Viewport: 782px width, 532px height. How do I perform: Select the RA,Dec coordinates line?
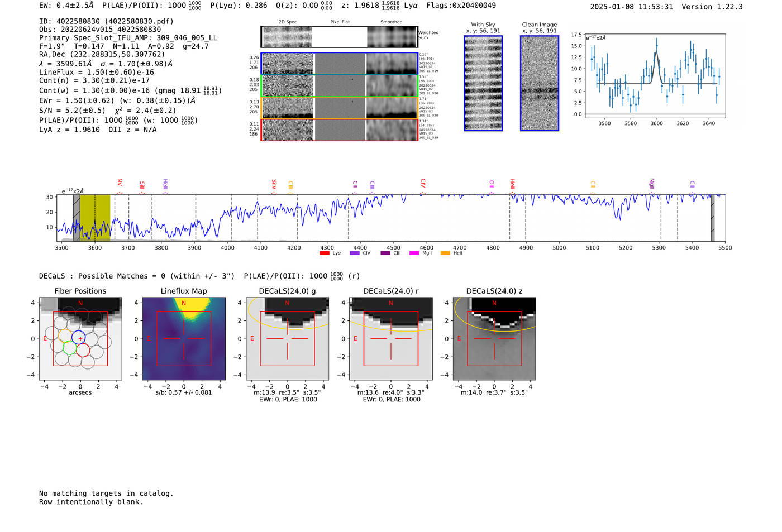102,55
